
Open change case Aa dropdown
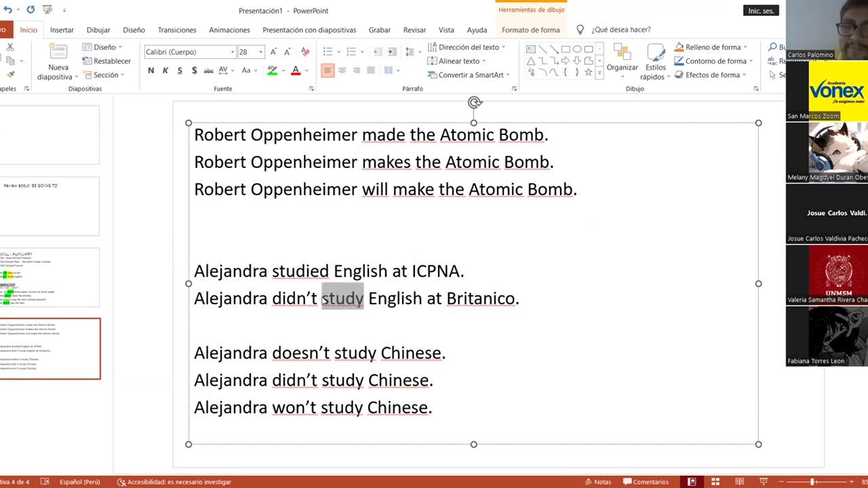249,70
